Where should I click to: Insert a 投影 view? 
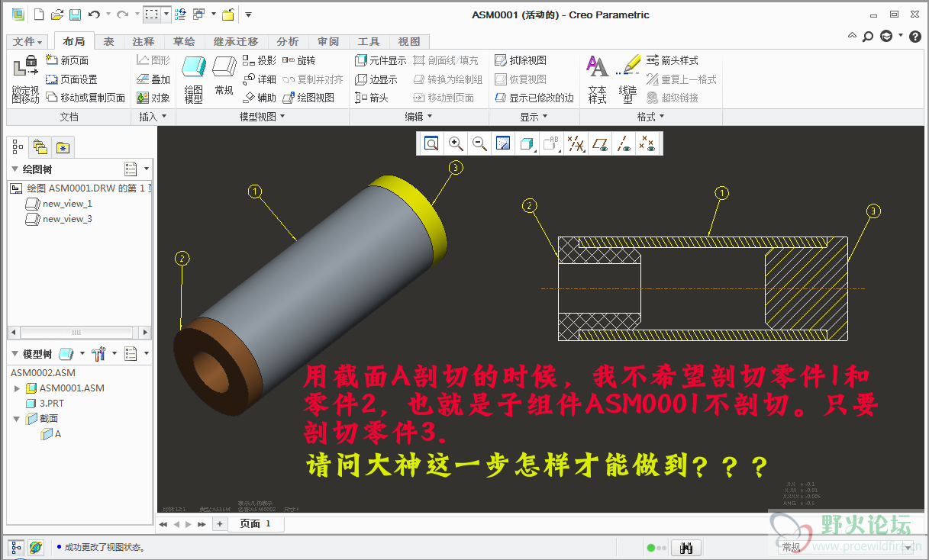tap(260, 60)
